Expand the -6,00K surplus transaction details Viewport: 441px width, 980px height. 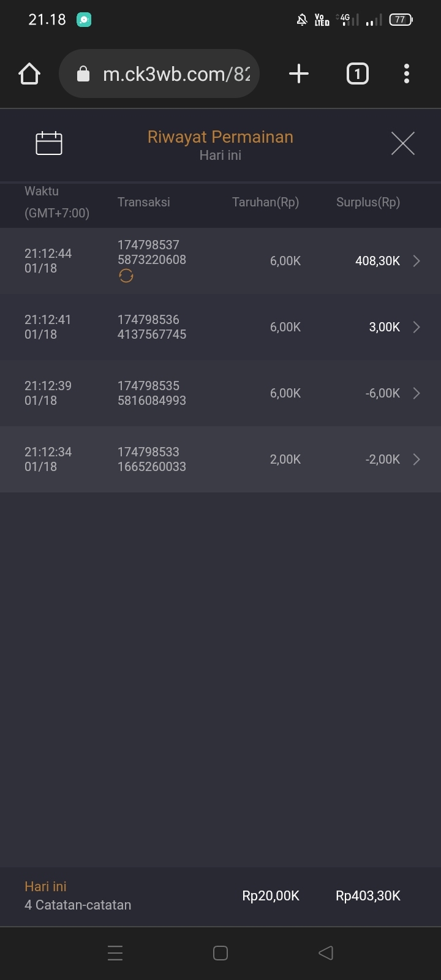click(x=417, y=393)
